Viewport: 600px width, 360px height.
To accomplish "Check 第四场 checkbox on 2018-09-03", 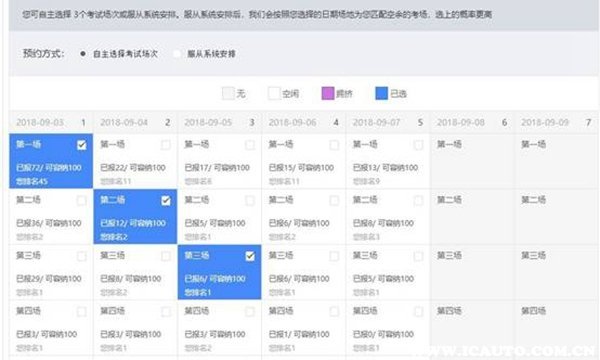I will 82,311.
